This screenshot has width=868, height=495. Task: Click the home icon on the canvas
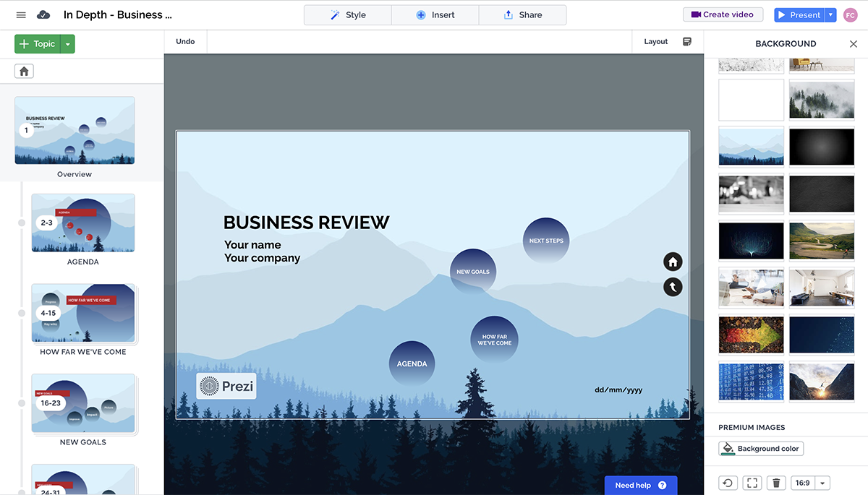pos(672,262)
